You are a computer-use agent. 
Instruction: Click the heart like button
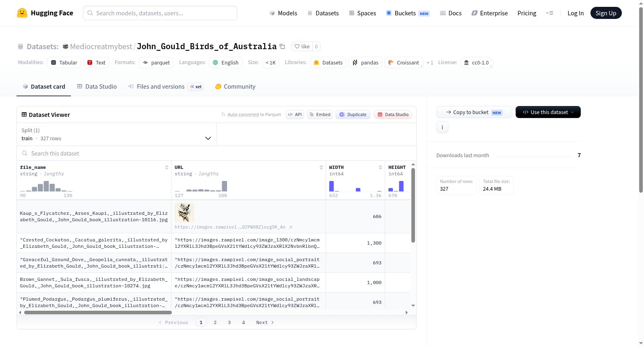tap(302, 46)
